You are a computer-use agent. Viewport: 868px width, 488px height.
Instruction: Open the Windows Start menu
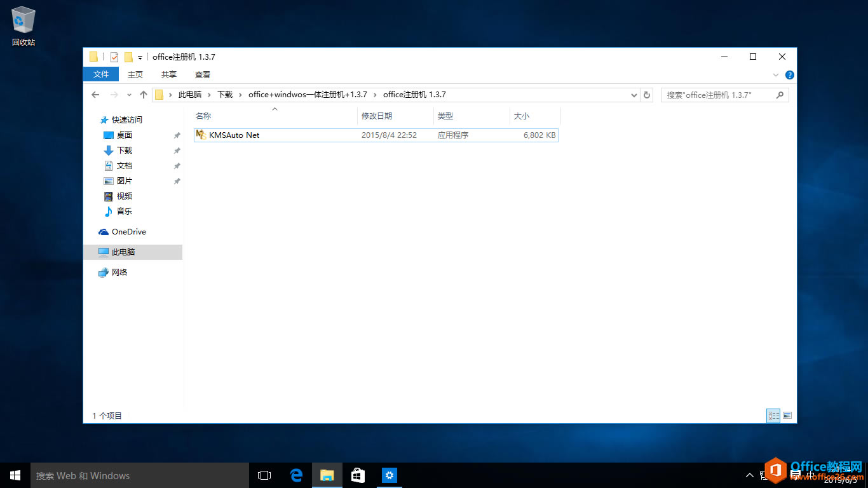15,475
